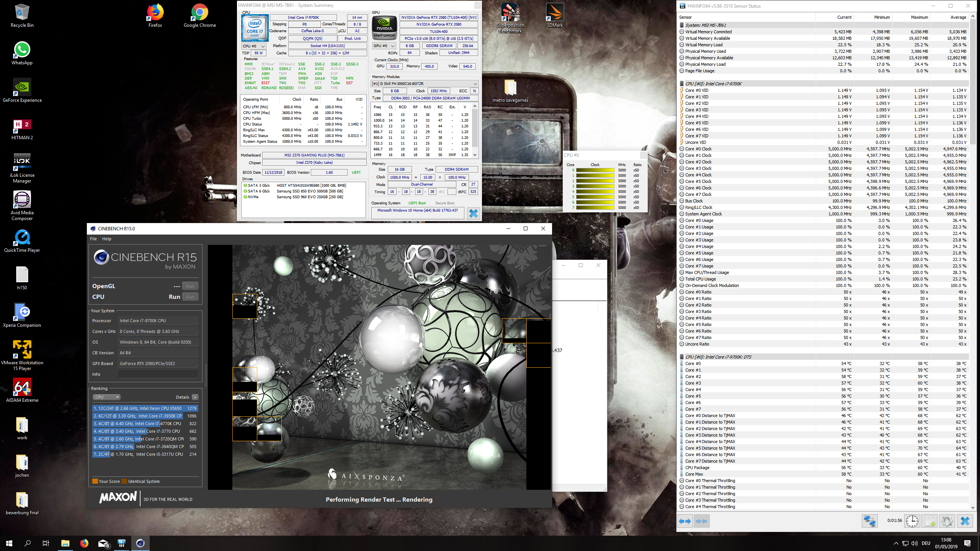This screenshot has width=980, height=551.
Task: Open HWiNFO remote network monitoring icon
Action: pos(869,521)
